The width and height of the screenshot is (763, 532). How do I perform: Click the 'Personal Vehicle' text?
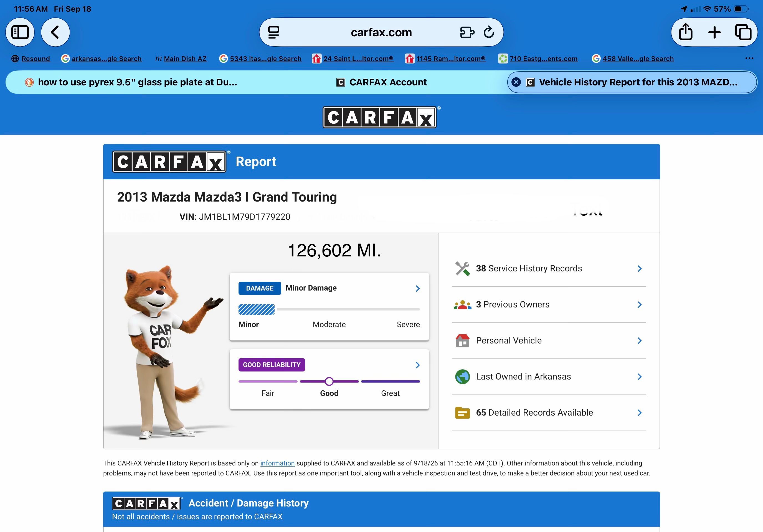point(509,341)
